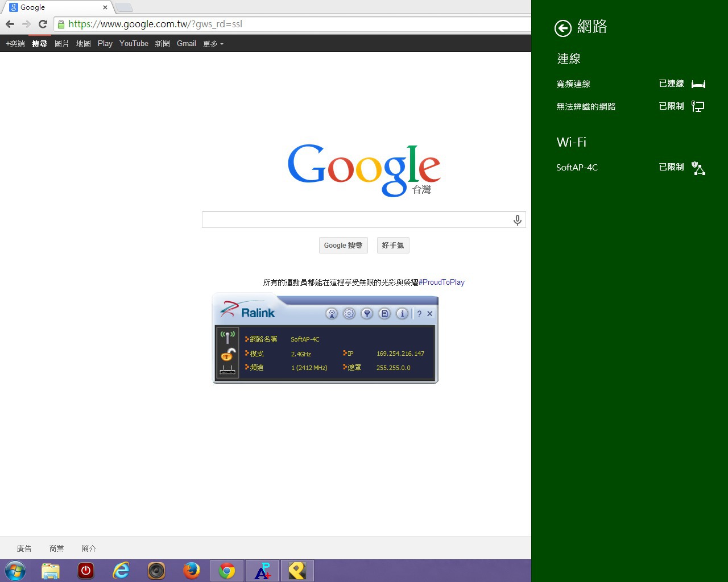Click the 寬頻連線 connection icon

[698, 84]
